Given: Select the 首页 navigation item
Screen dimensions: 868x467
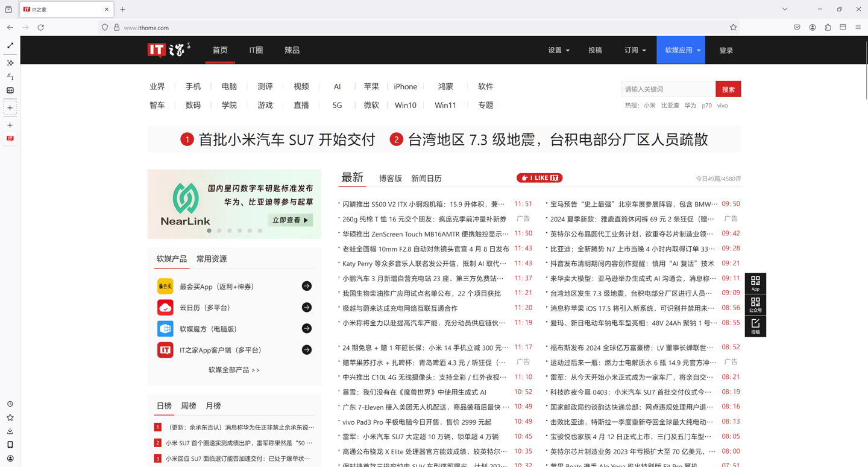Looking at the screenshot, I should pyautogui.click(x=220, y=50).
